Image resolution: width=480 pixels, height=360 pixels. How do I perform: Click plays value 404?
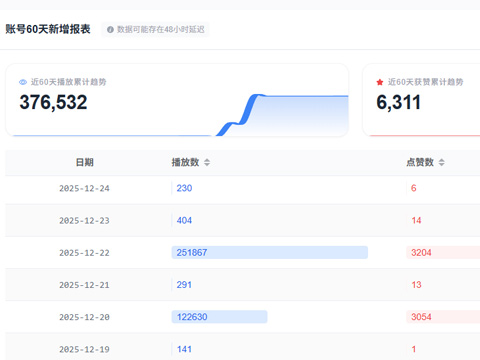point(184,220)
